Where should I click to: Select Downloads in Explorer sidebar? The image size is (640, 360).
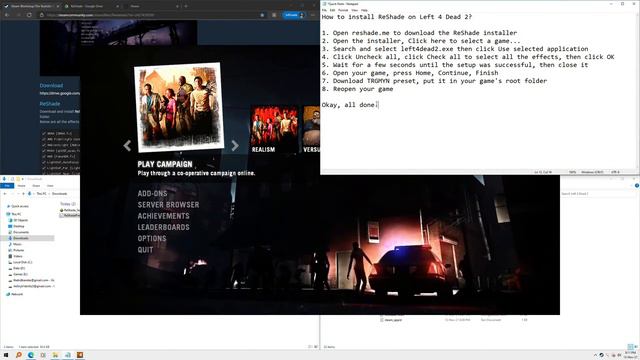click(27, 238)
